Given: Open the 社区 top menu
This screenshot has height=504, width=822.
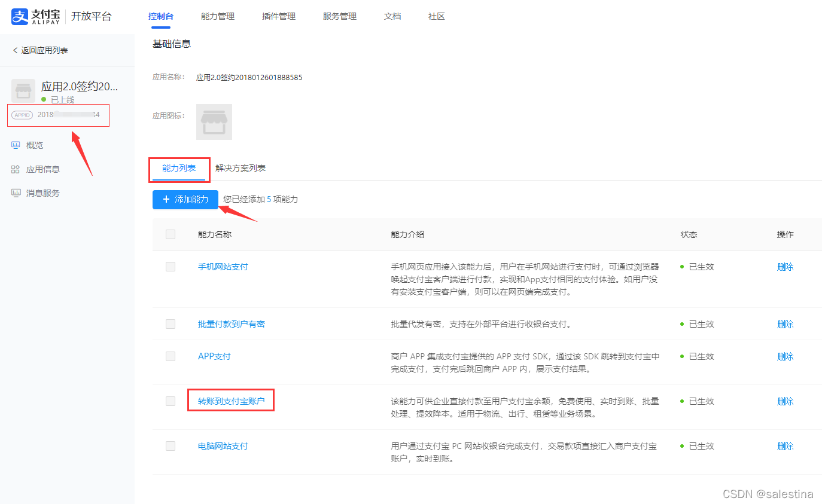Looking at the screenshot, I should pos(437,16).
